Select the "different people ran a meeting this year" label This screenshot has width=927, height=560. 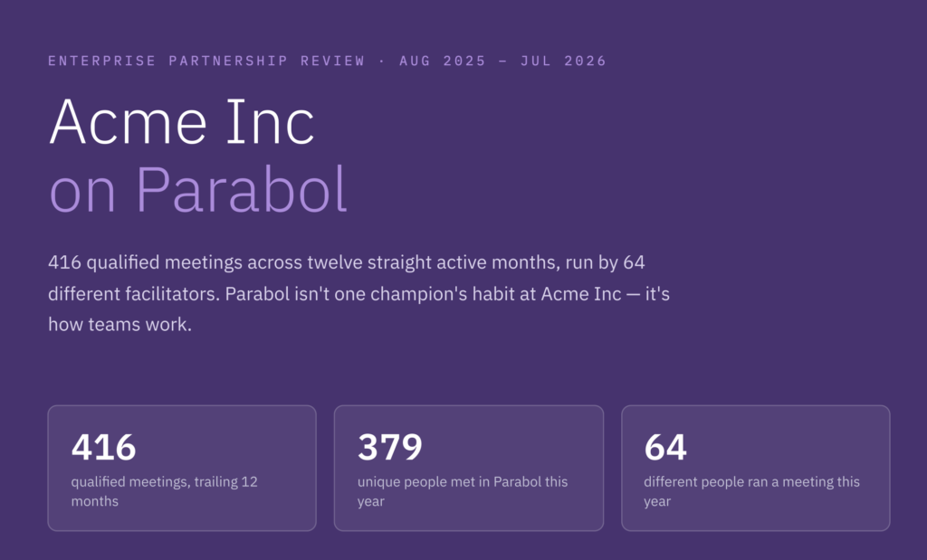point(751,491)
